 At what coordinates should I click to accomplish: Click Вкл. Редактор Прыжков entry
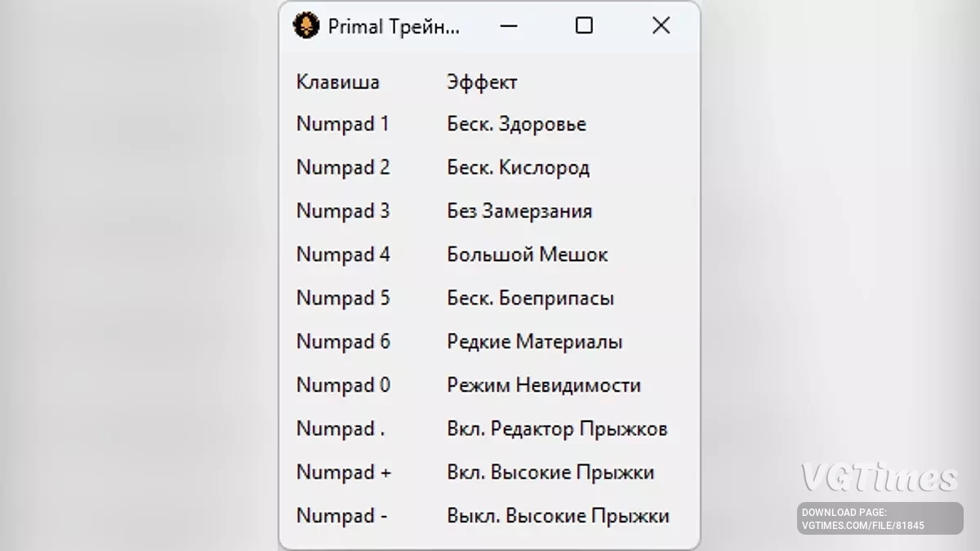point(557,429)
